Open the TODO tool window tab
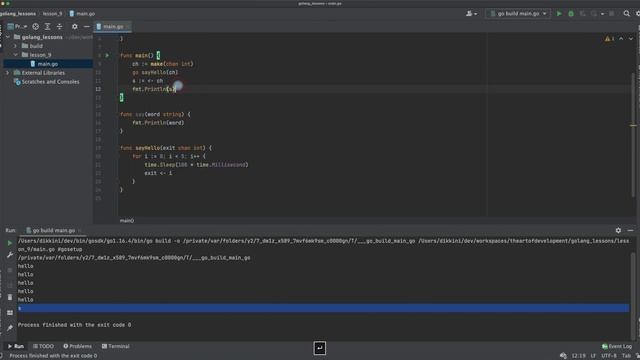Viewport: 640px width, 360px height. (x=43, y=346)
